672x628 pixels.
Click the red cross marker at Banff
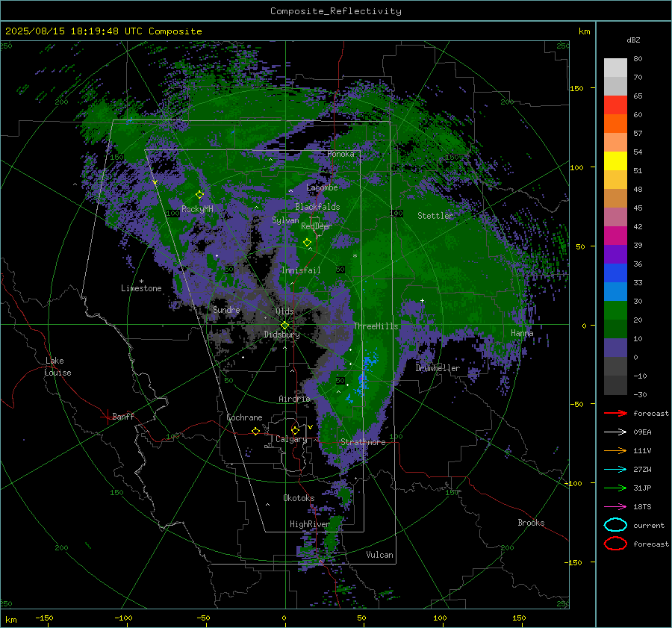point(107,417)
